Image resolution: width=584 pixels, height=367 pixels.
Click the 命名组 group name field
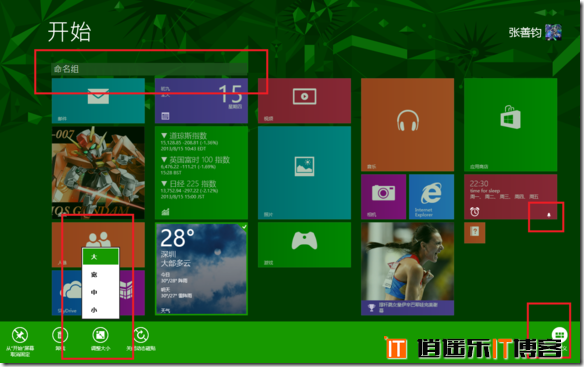tap(150, 69)
